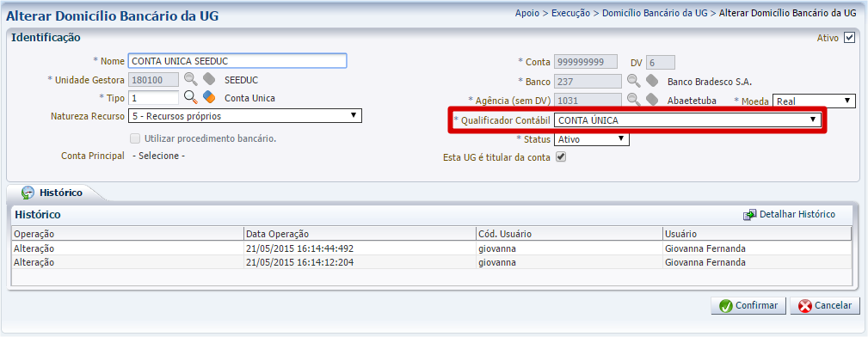
Task: Select history row dated 21/05/2015 16:14:44:492
Action: pyautogui.click(x=432, y=248)
